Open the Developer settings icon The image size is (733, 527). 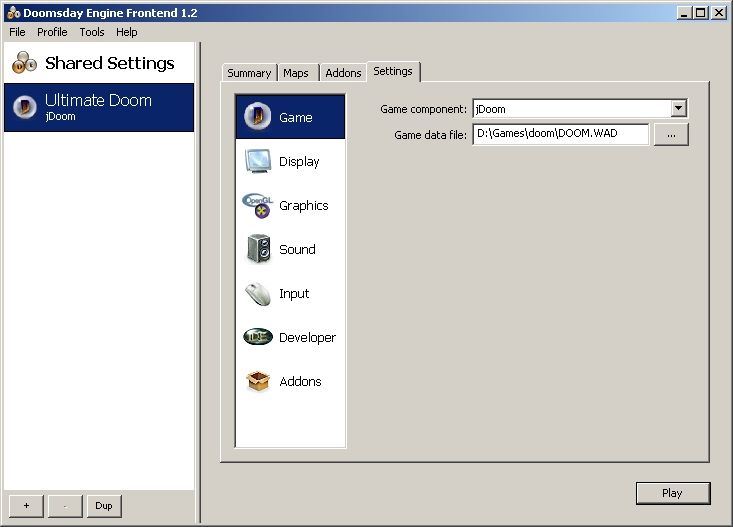point(258,338)
